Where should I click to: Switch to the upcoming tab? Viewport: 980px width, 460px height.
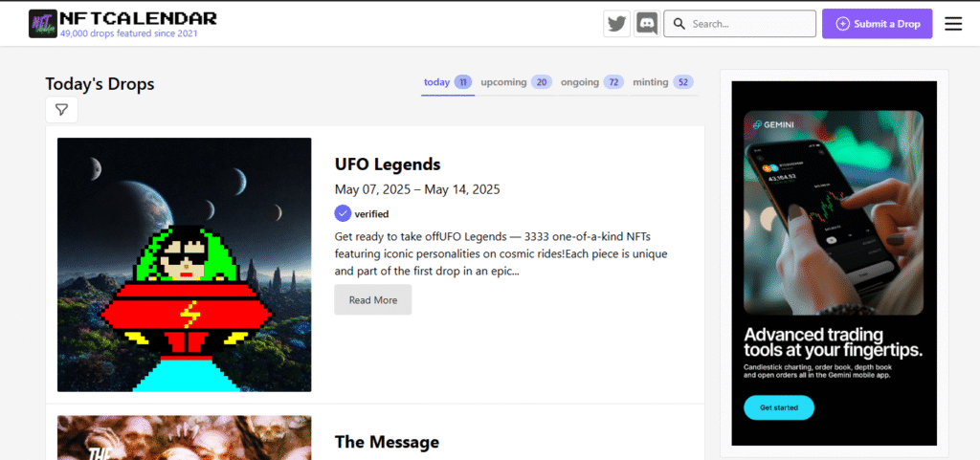[516, 82]
